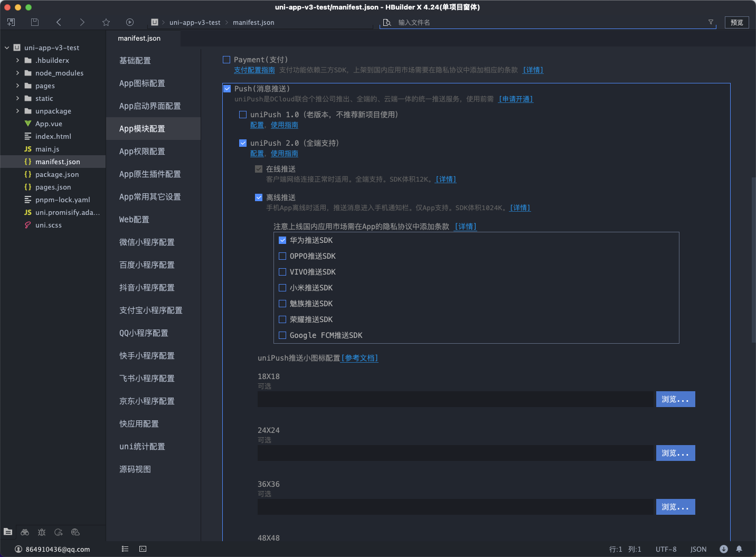Check the VIVO推送SDK checkbox
This screenshot has width=756, height=557.
(282, 272)
